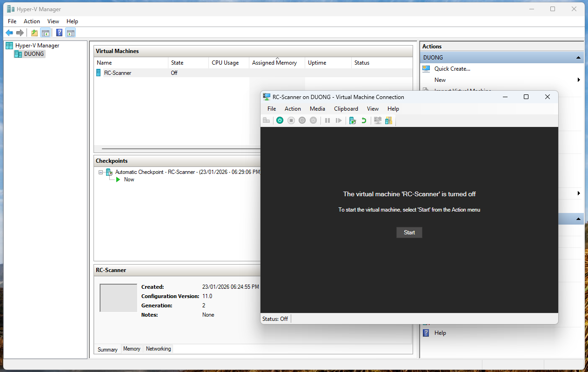Select the DUONG server in console tree
The height and width of the screenshot is (372, 588).
pyautogui.click(x=34, y=54)
